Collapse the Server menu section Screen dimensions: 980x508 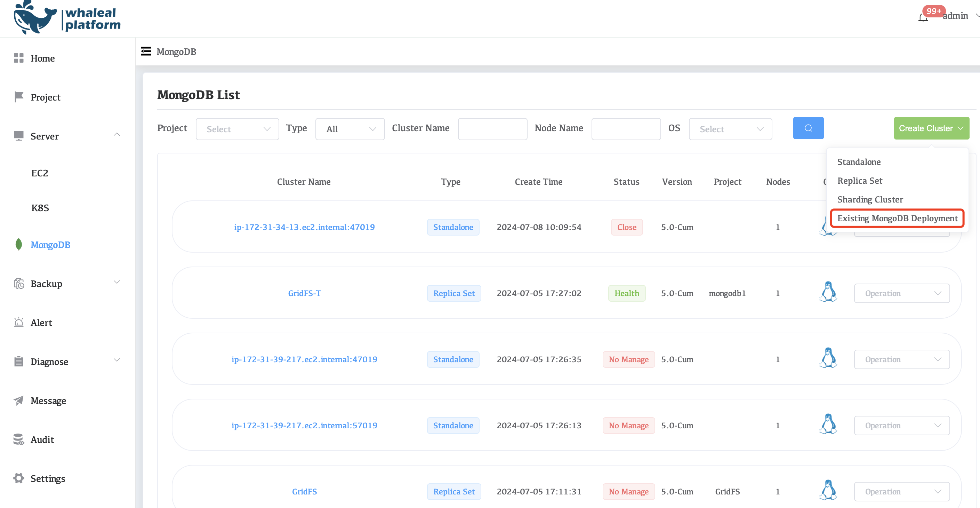[117, 135]
